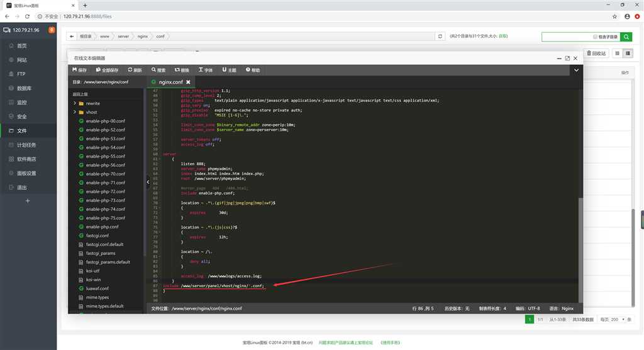Collapse the file tree side panel arrow
Viewport: 644px width, 350px height.
coord(148,182)
